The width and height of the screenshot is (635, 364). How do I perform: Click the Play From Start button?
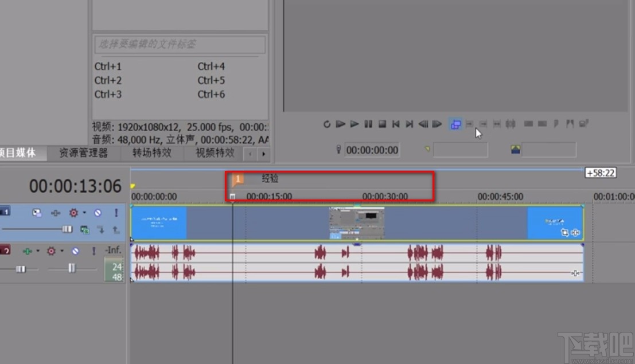(x=341, y=124)
